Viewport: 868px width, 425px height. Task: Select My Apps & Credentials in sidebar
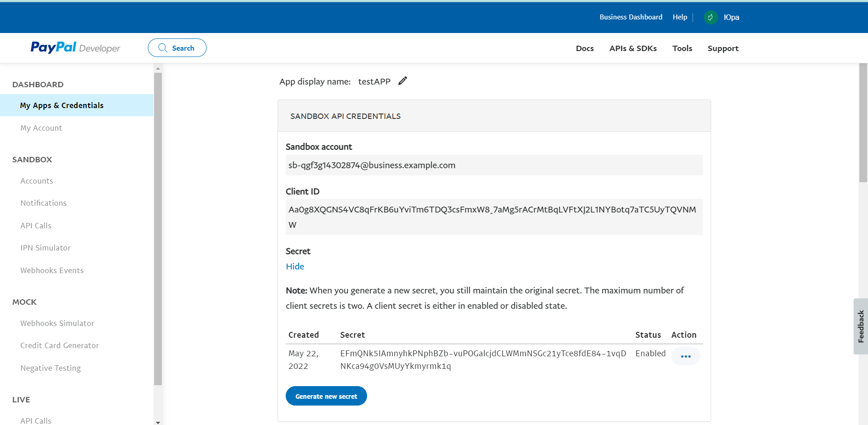tap(77, 105)
